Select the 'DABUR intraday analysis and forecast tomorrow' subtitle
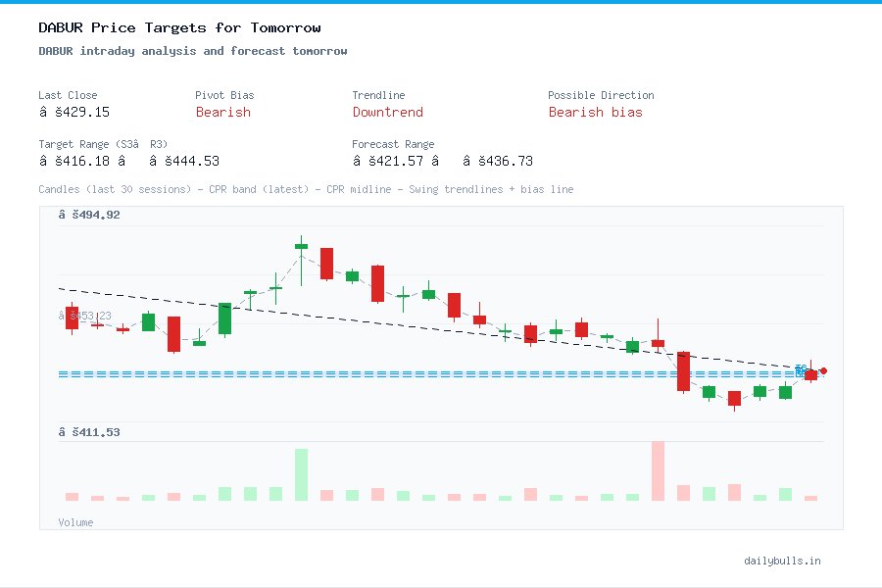The width and height of the screenshot is (882, 588). pyautogui.click(x=193, y=51)
